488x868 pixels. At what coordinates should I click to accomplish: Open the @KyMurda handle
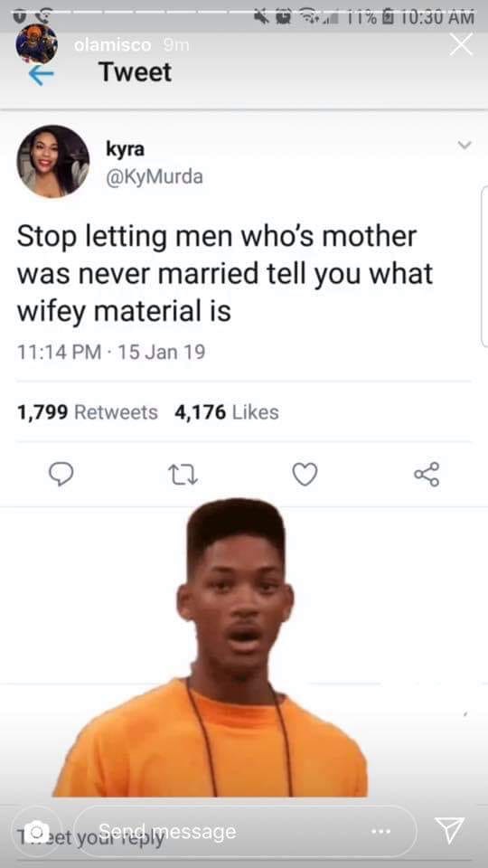(155, 177)
